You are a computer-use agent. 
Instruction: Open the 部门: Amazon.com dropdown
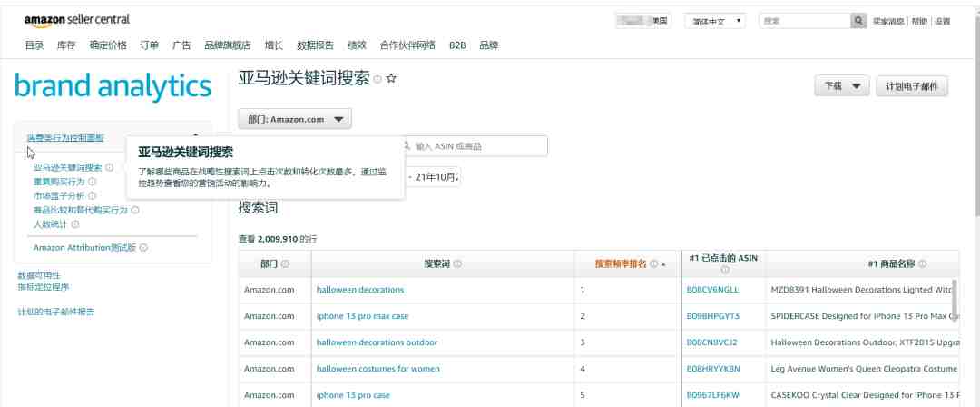click(x=295, y=119)
